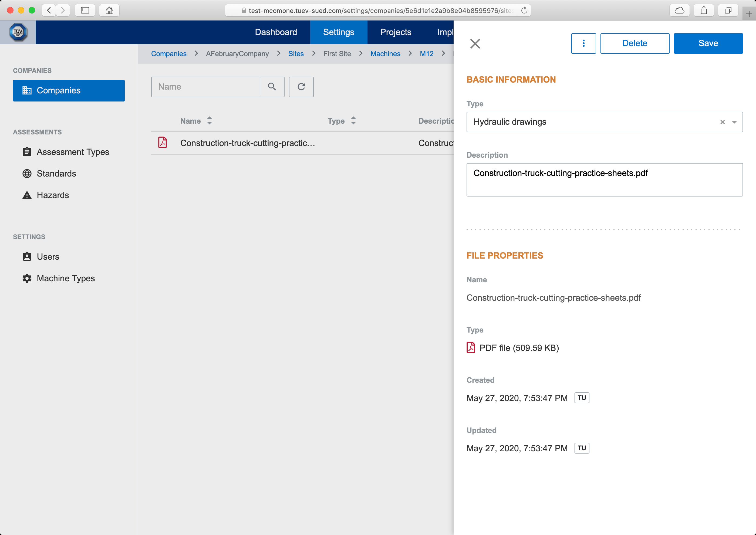Click the refresh list icon button

[301, 87]
